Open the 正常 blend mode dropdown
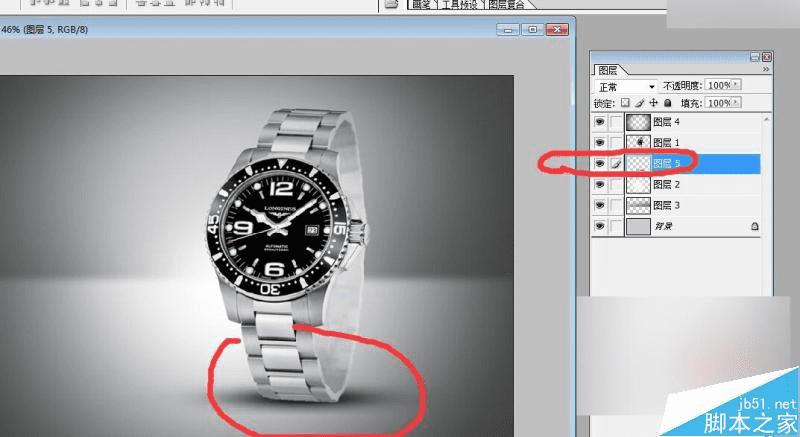 click(626, 87)
